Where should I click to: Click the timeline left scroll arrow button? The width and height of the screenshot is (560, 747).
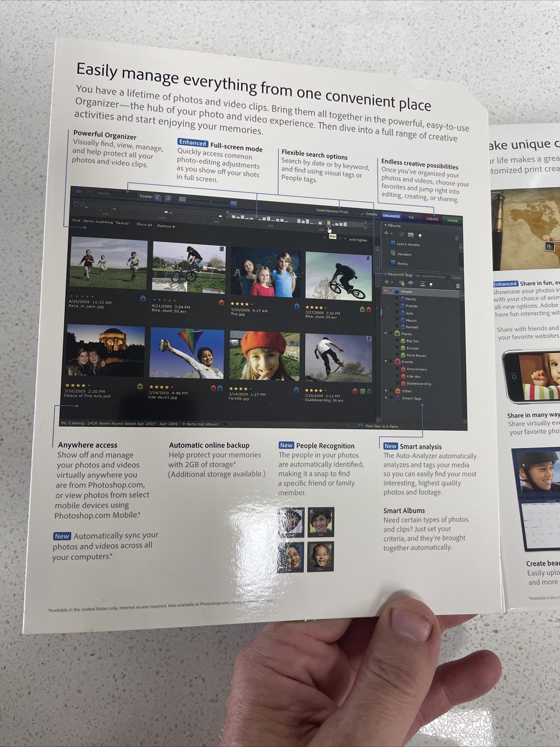pos(76,204)
